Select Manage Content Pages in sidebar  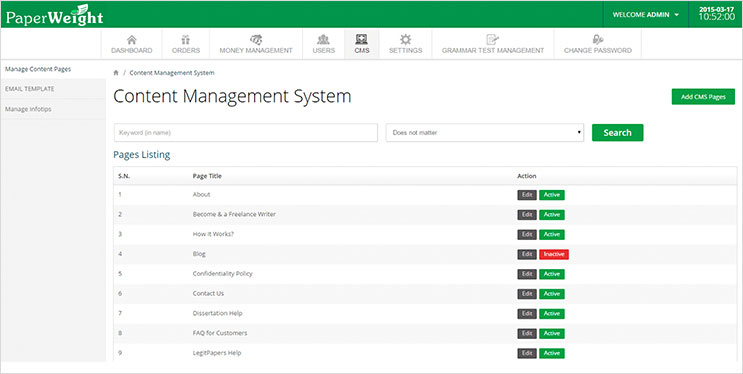pyautogui.click(x=53, y=69)
